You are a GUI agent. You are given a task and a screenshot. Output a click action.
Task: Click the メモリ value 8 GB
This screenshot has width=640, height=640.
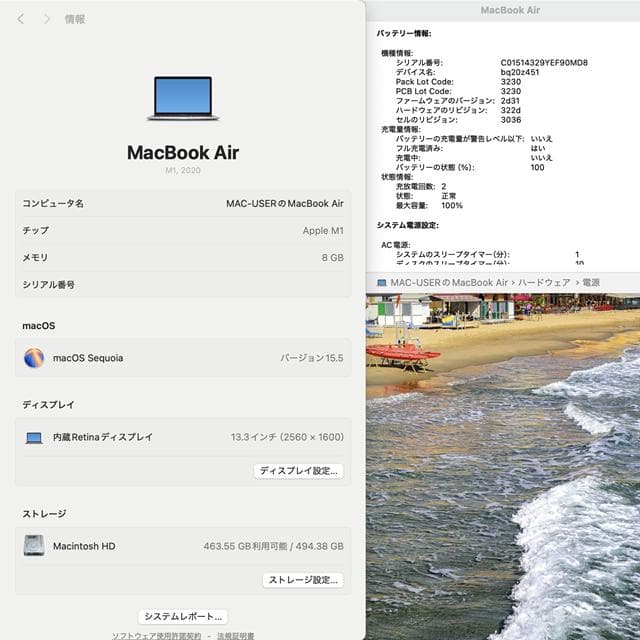click(x=332, y=258)
